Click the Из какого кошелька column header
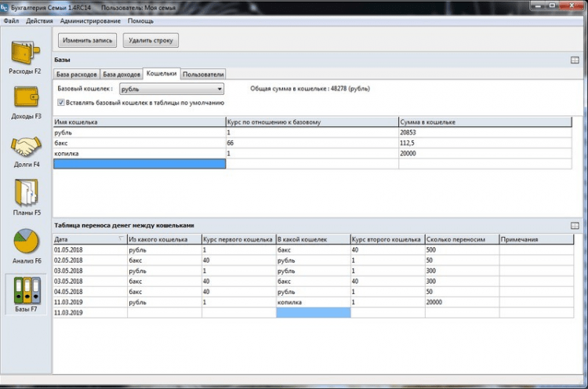This screenshot has height=389, width=588. (x=165, y=239)
